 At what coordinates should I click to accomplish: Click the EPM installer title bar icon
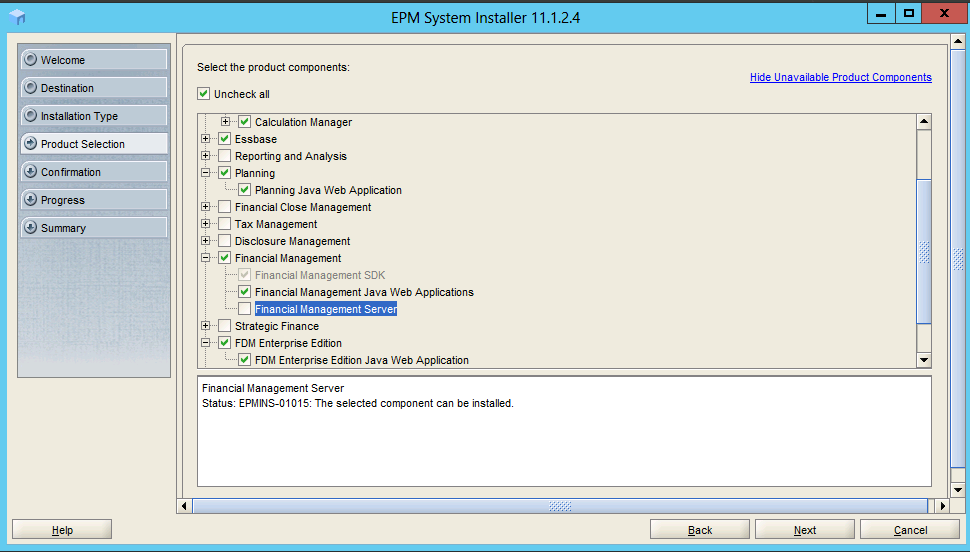(17, 17)
